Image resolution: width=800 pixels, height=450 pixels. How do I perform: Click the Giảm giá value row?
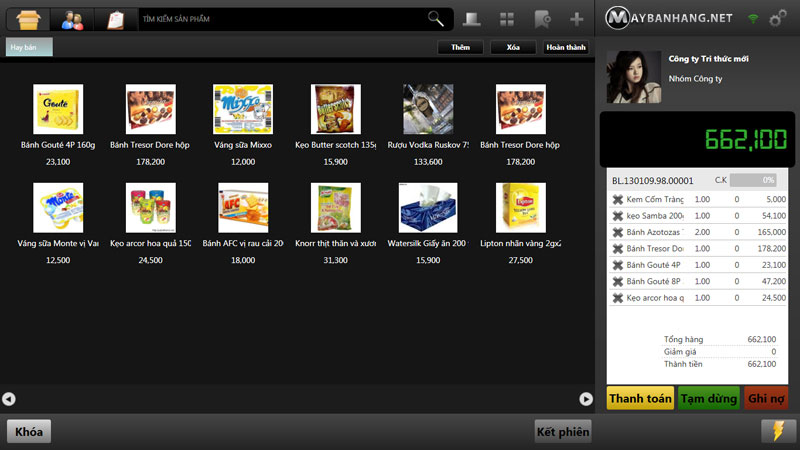click(719, 352)
